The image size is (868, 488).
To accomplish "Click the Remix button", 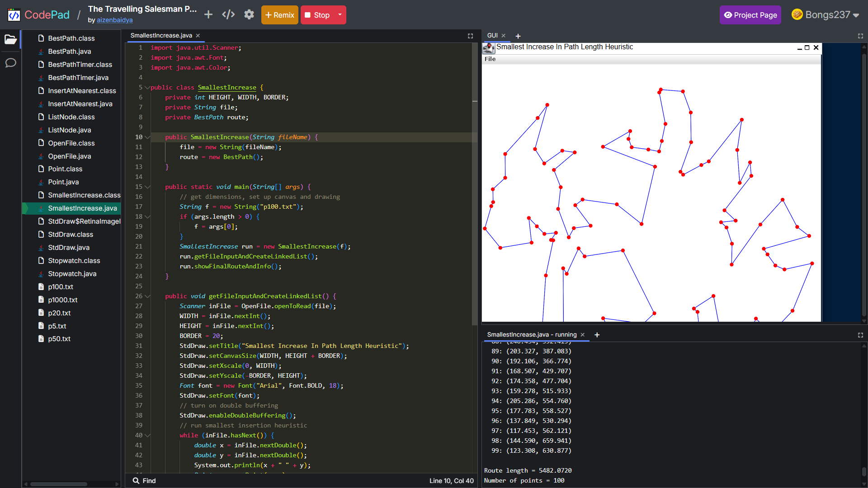I will click(279, 15).
